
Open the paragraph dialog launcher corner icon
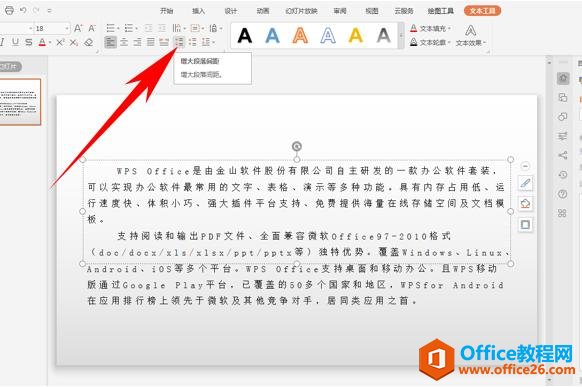(x=223, y=50)
